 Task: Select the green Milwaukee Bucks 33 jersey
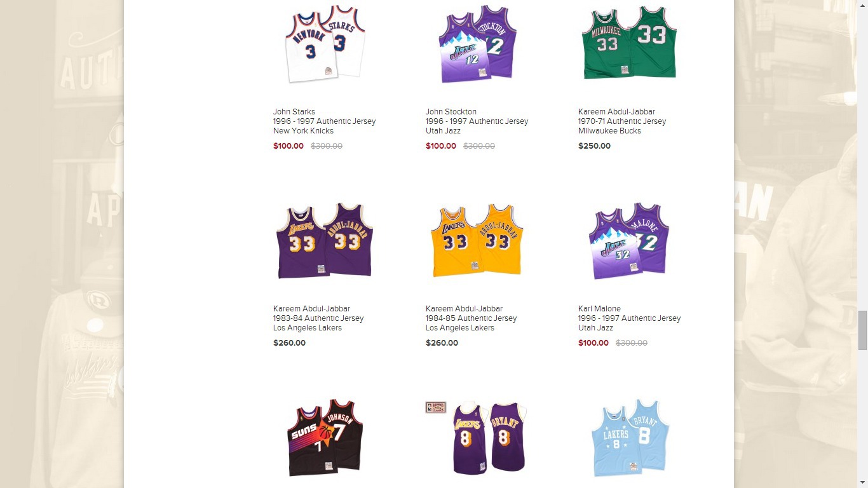629,42
